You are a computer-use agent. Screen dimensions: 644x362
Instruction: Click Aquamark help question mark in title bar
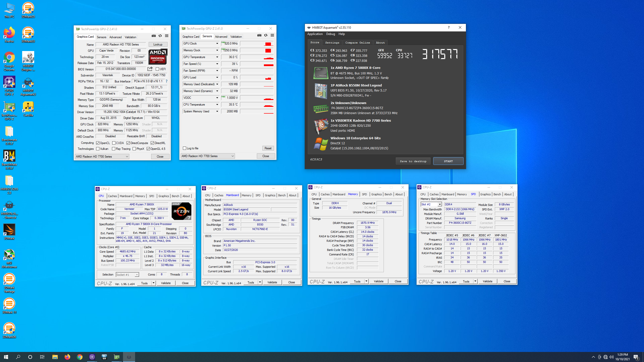(449, 27)
